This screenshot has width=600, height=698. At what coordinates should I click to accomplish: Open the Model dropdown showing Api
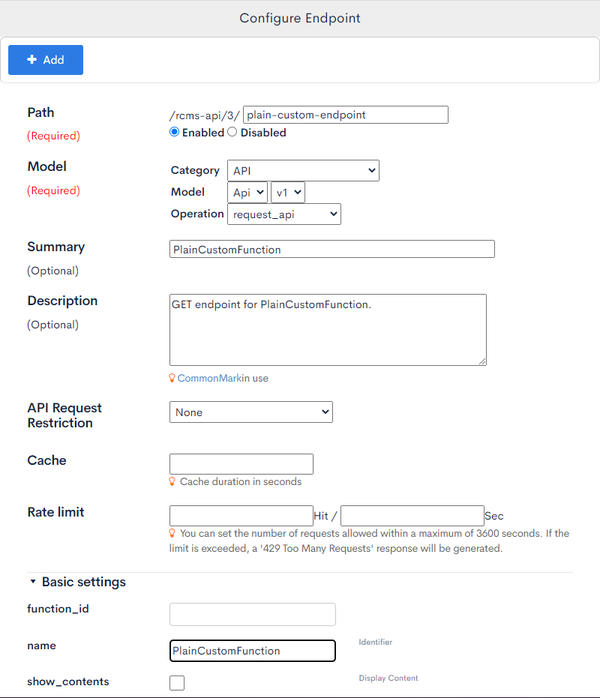pos(247,192)
